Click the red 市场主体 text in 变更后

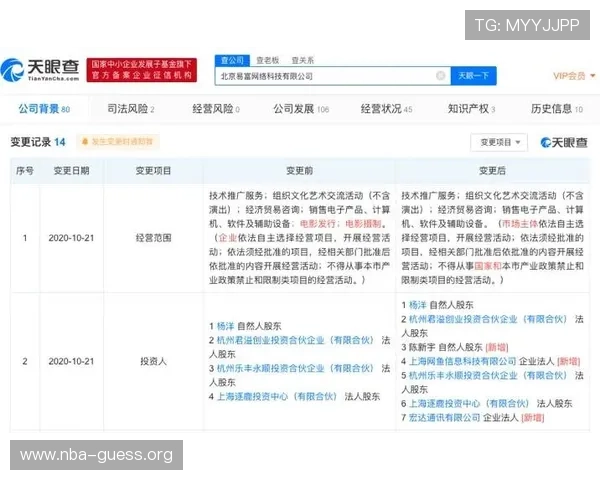pyautogui.click(x=519, y=224)
